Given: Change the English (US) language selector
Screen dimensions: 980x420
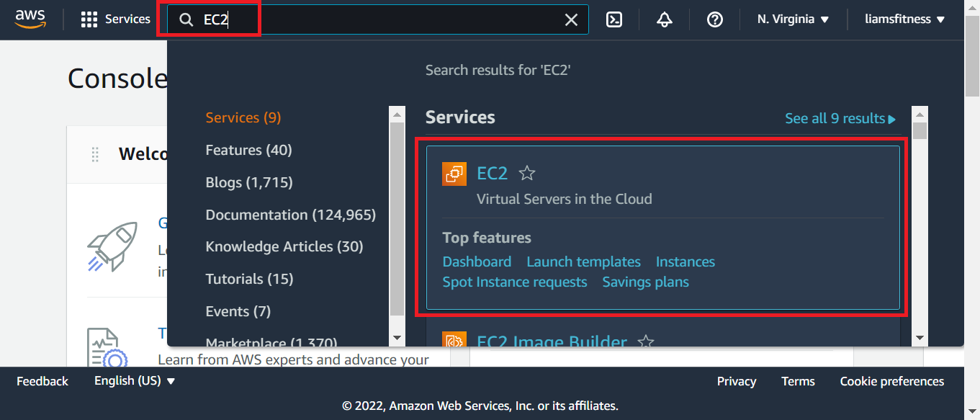Looking at the screenshot, I should (x=135, y=380).
